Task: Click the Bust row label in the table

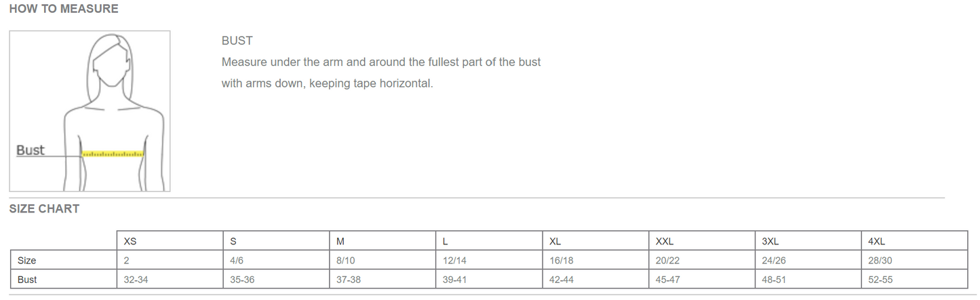Action: coord(28,280)
